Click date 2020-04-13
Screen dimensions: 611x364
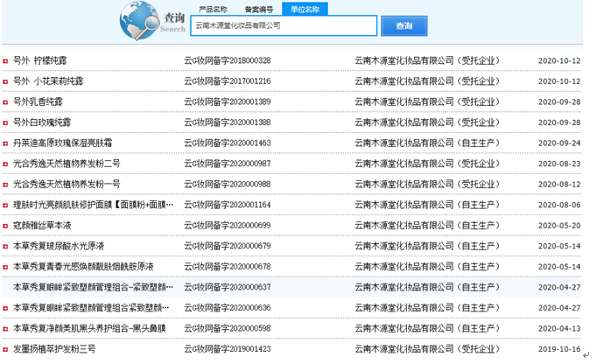tap(559, 329)
